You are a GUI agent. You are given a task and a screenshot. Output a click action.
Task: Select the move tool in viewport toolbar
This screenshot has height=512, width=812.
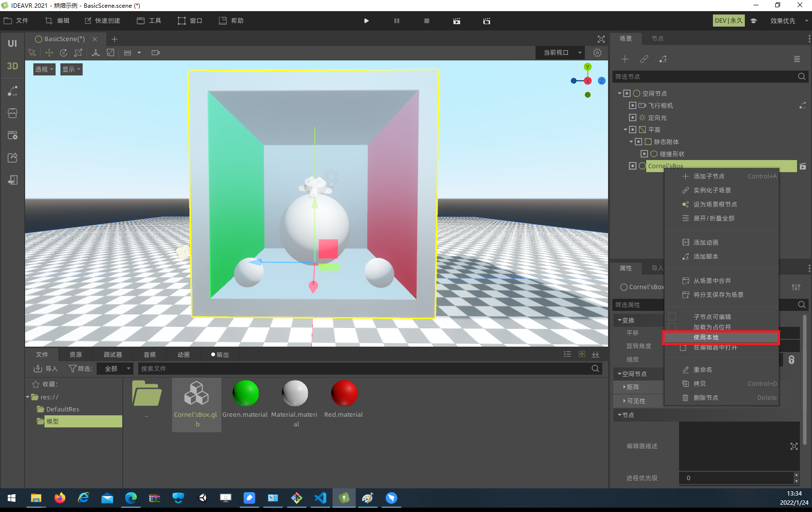49,53
